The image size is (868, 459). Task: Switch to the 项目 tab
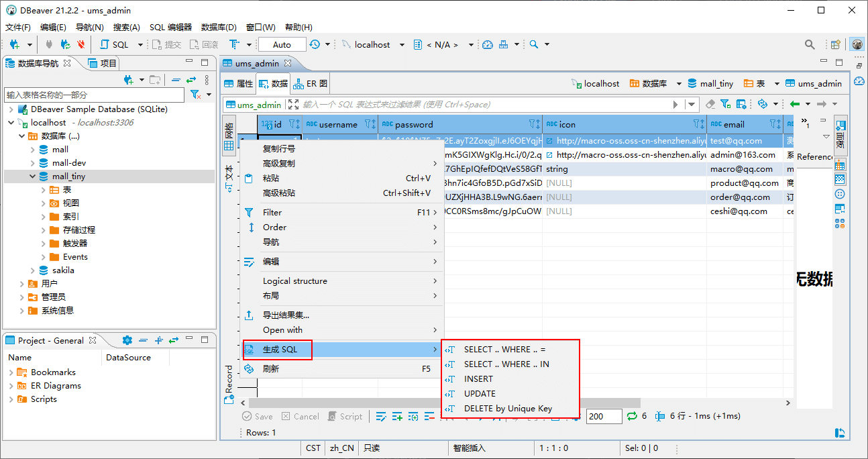(103, 63)
